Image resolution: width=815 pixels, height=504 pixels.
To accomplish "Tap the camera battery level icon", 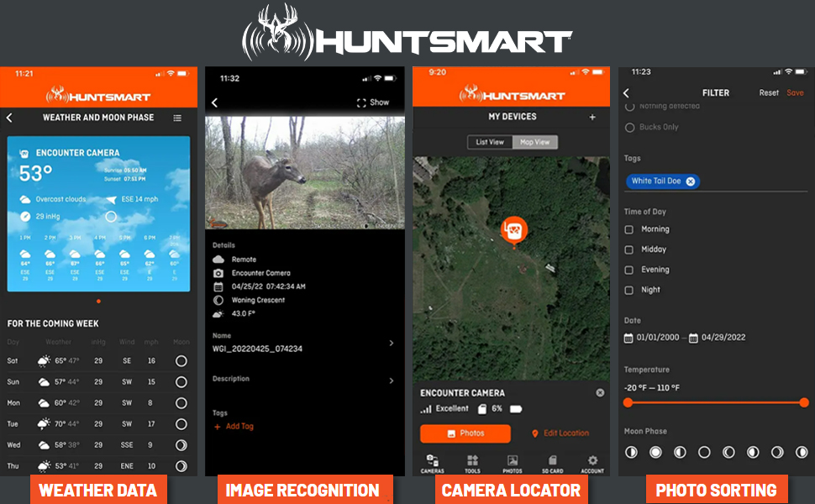I will click(x=516, y=409).
